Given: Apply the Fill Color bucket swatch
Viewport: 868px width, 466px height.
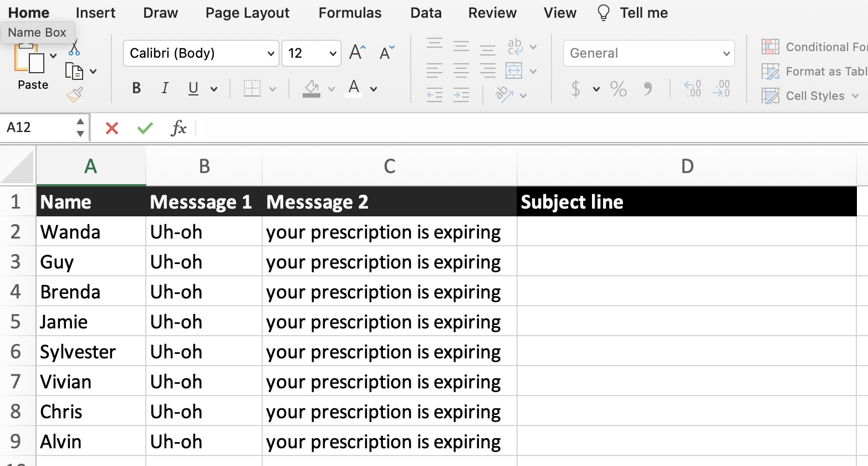Looking at the screenshot, I should (312, 88).
